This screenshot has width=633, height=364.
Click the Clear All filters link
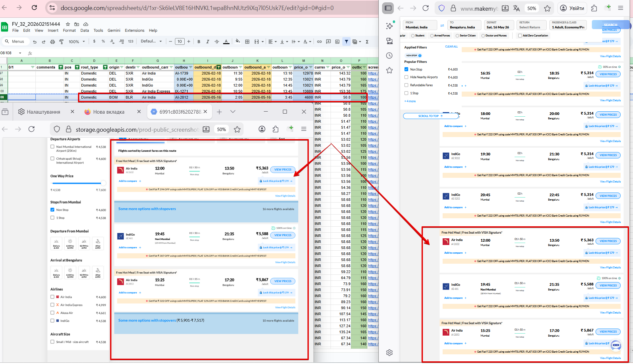pyautogui.click(x=451, y=46)
